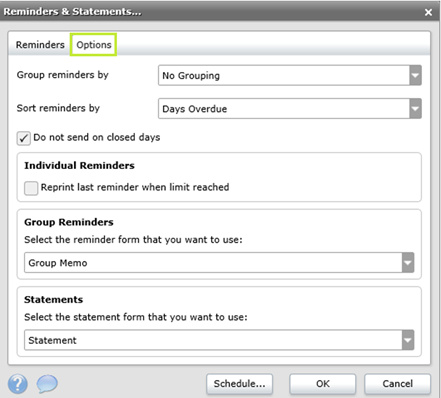Viewport: 441px width, 398px height.
Task: Click the Cancel button
Action: click(397, 384)
